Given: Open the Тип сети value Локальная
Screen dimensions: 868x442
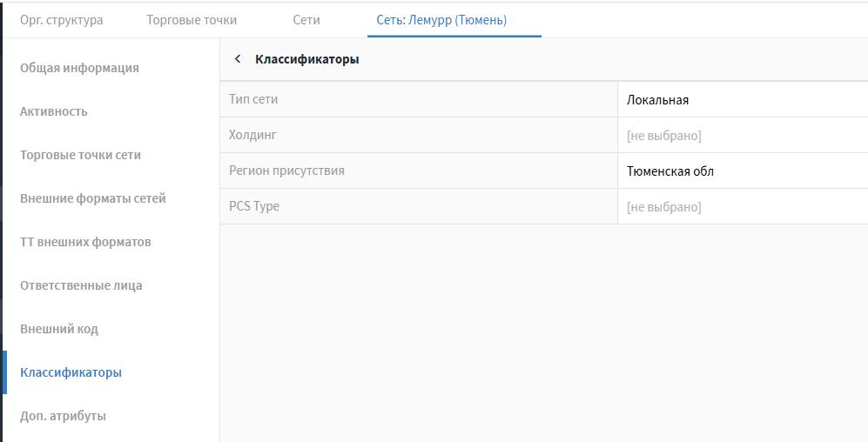Looking at the screenshot, I should 657,100.
